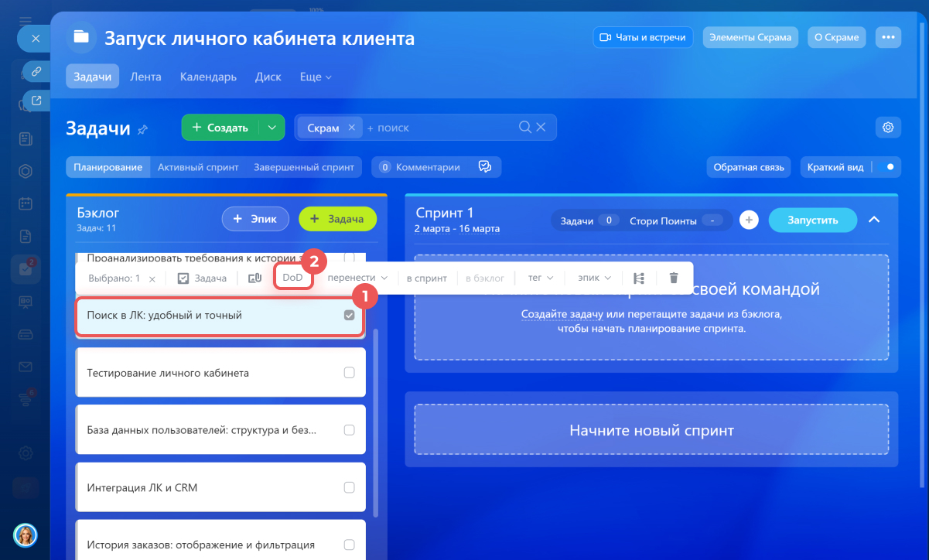Mark all comments read icon
The image size is (929, 560).
[x=485, y=167]
